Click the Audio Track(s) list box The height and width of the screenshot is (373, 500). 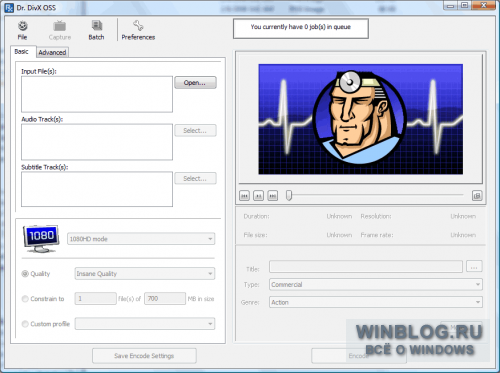[x=97, y=142]
